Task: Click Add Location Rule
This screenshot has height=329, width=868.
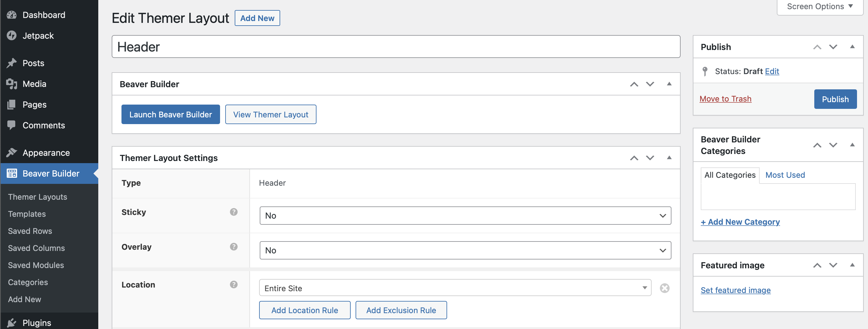Action: coord(305,310)
